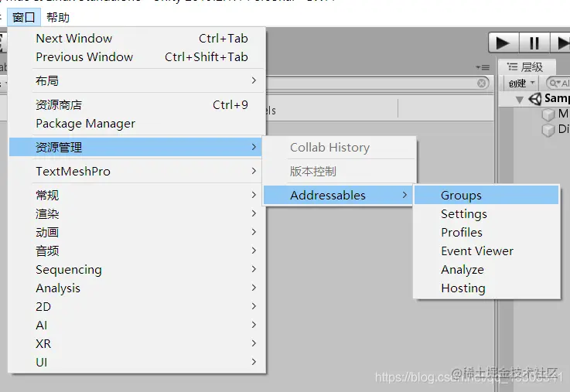Image resolution: width=570 pixels, height=392 pixels.
Task: Open Addressables Event Viewer
Action: pos(486,251)
